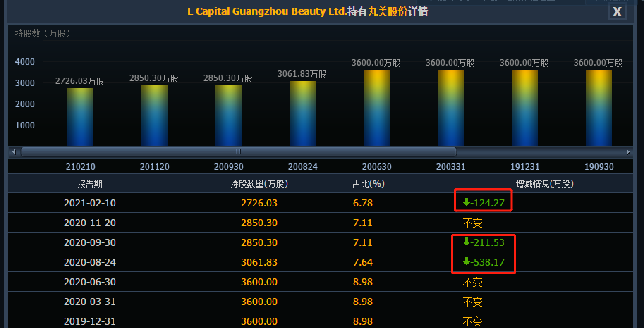Image resolution: width=644 pixels, height=328 pixels.
Task: Click the 210210 bar in chart
Action: pos(80,117)
